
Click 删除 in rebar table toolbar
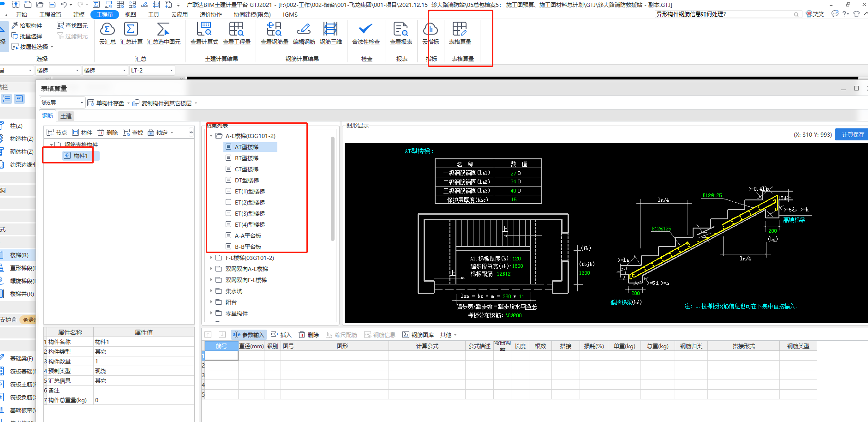(x=309, y=335)
